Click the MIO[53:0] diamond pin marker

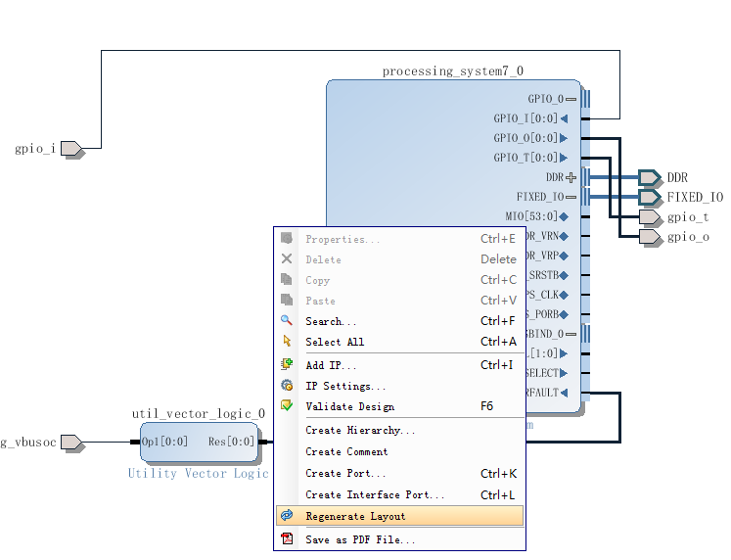[564, 216]
